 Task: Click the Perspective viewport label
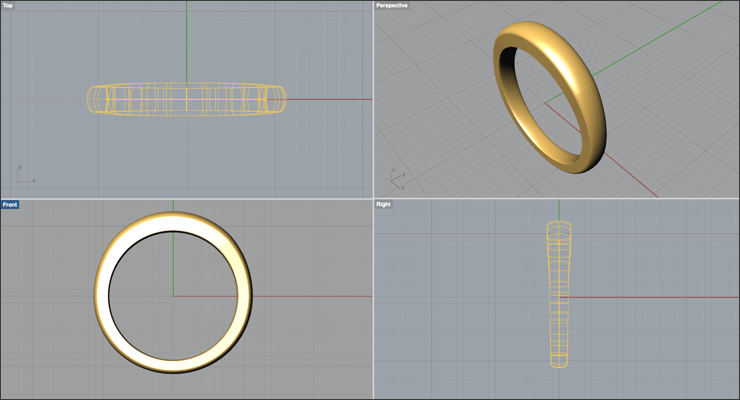[392, 6]
